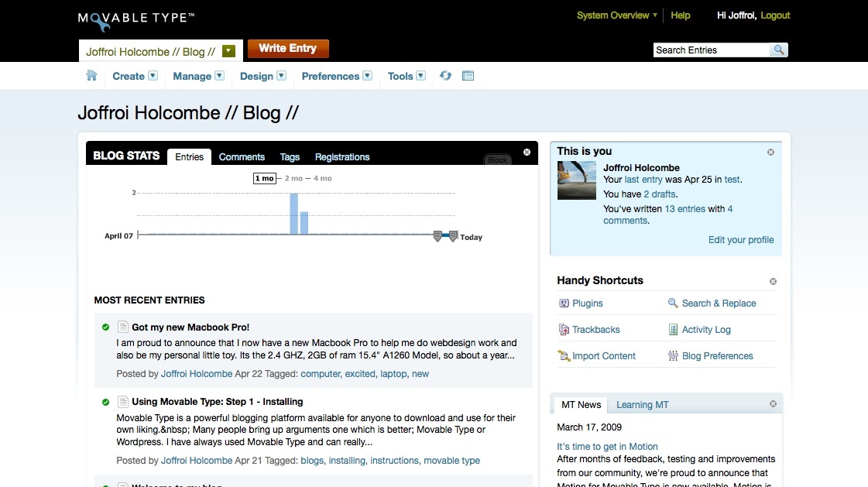Close the This is you widget
868x487 pixels.
(x=770, y=153)
